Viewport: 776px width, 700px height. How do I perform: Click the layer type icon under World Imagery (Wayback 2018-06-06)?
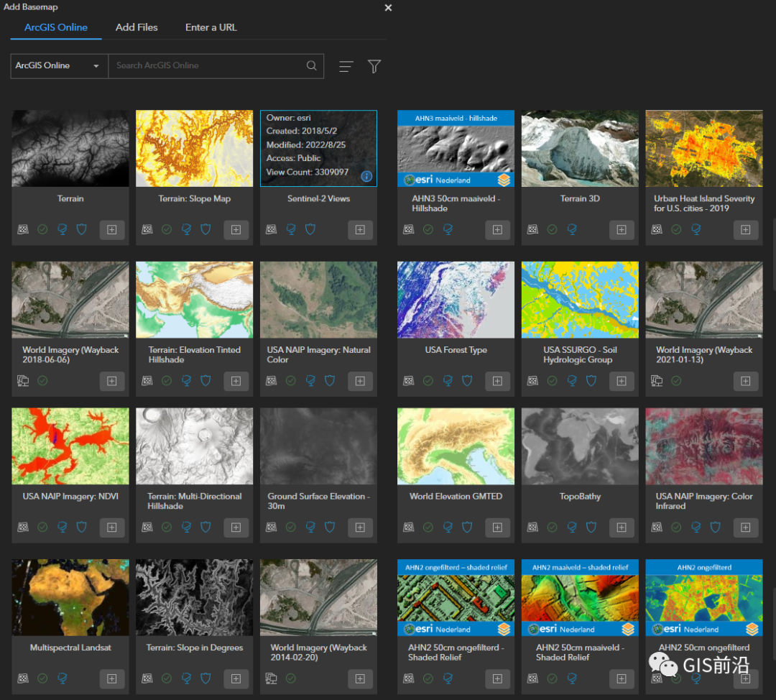pos(23,381)
